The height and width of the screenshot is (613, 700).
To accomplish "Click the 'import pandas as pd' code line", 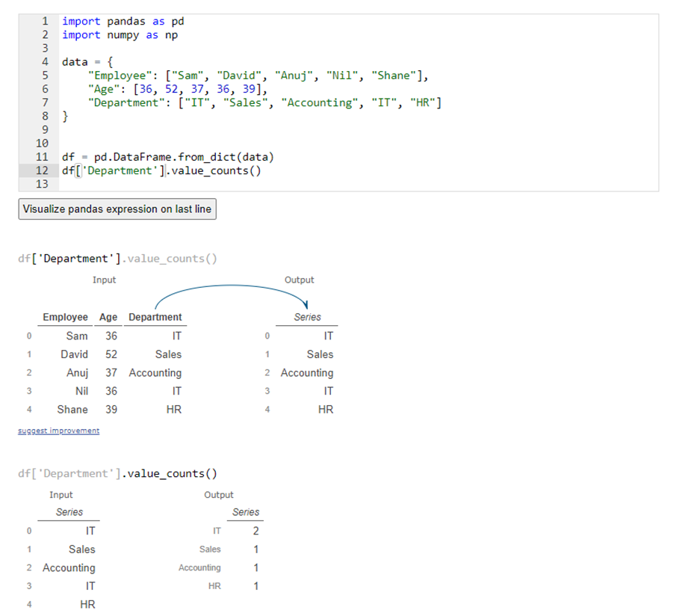I will 123,22.
